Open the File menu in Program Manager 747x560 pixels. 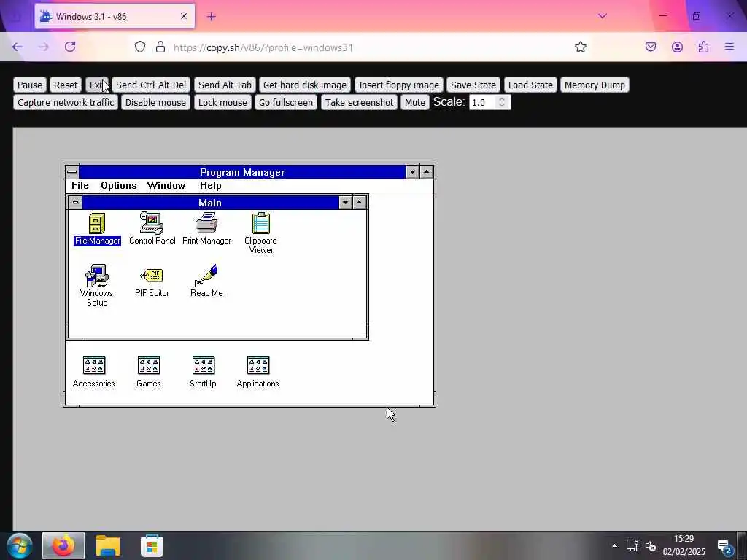pyautogui.click(x=80, y=186)
